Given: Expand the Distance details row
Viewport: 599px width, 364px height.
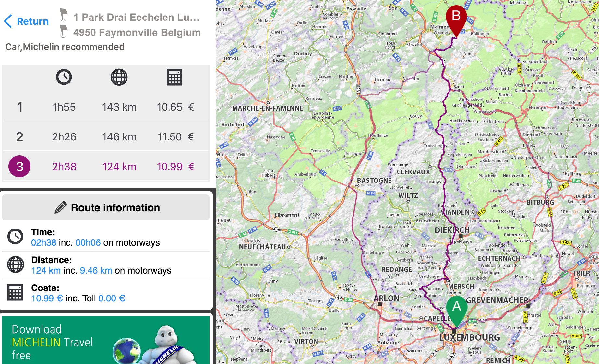Looking at the screenshot, I should (x=106, y=265).
